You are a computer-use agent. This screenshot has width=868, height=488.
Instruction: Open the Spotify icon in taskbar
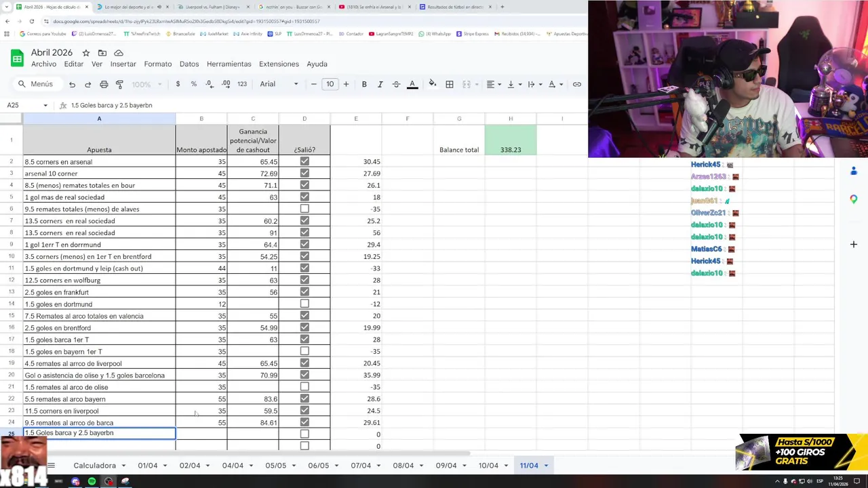(92, 481)
